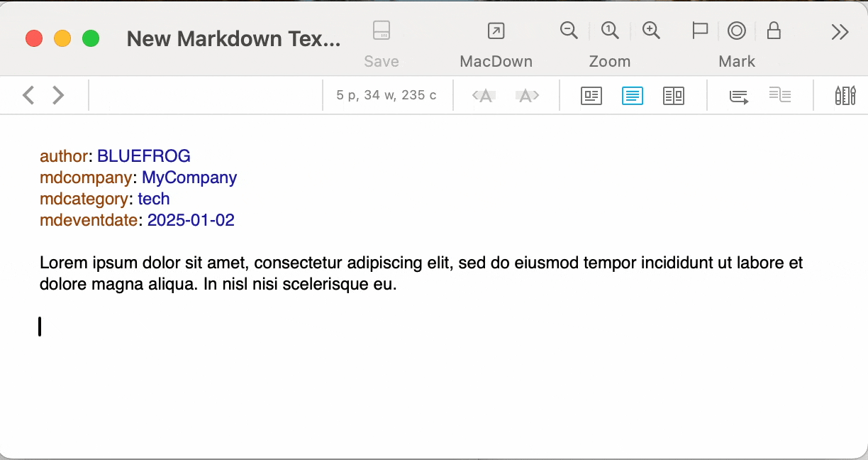Minimize window with yellow button
Screen dimensions: 868x460
(62, 38)
